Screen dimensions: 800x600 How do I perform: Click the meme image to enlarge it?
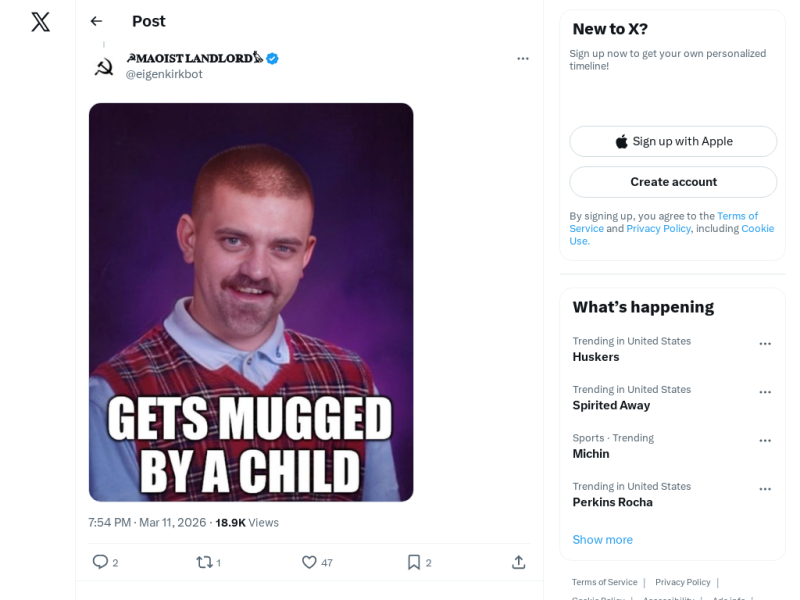click(x=251, y=300)
